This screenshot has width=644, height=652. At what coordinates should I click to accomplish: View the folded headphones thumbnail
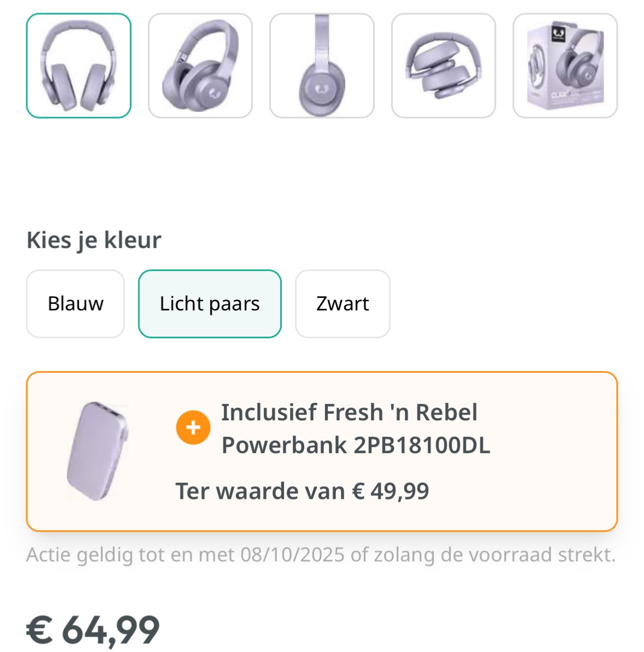tap(444, 66)
